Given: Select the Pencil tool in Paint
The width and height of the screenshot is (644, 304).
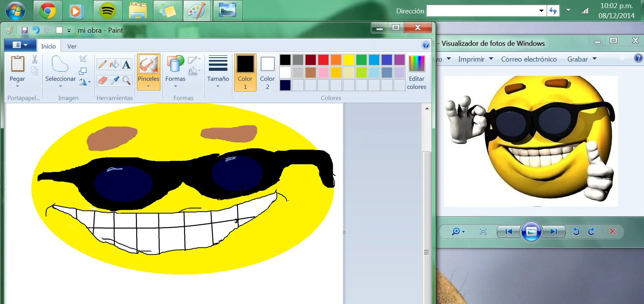Looking at the screenshot, I should pos(102,64).
